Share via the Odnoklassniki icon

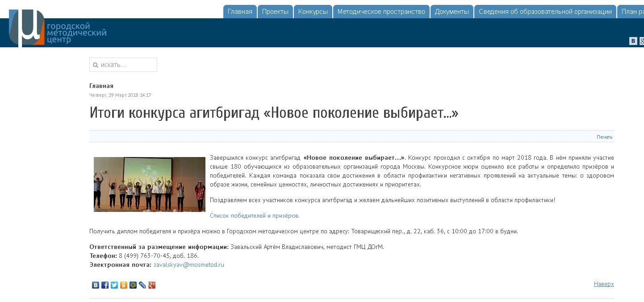[x=124, y=285]
